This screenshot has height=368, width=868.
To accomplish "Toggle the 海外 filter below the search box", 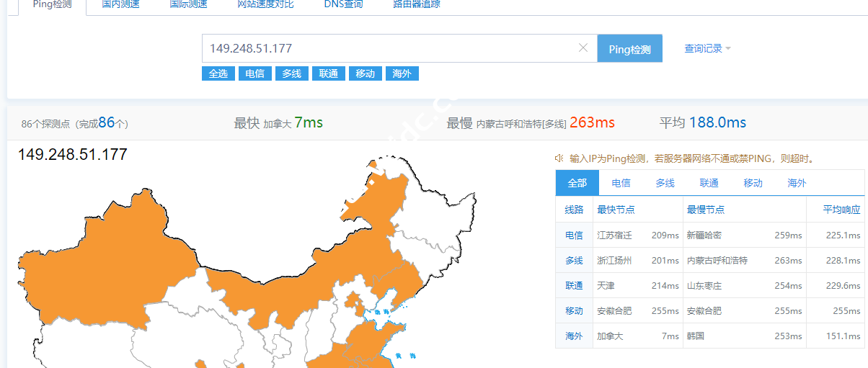I will click(x=402, y=73).
